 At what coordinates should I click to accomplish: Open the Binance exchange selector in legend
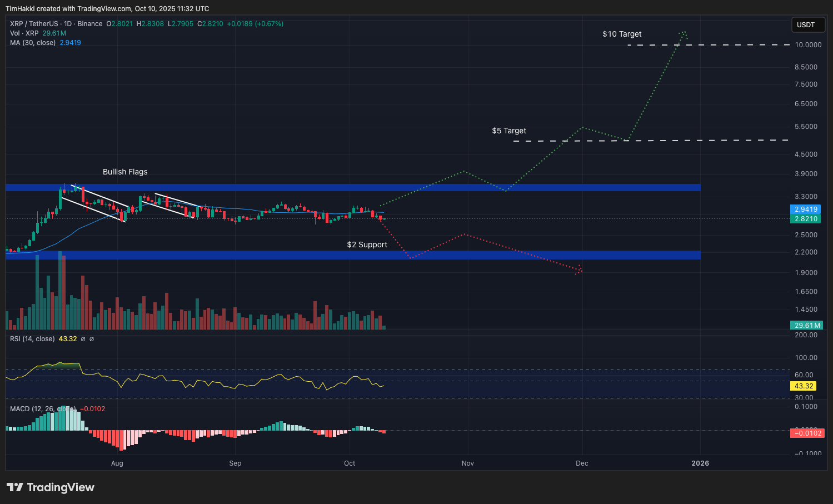point(91,24)
